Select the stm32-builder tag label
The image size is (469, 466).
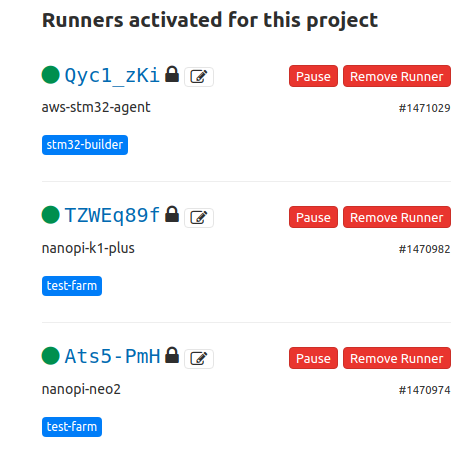tap(85, 145)
